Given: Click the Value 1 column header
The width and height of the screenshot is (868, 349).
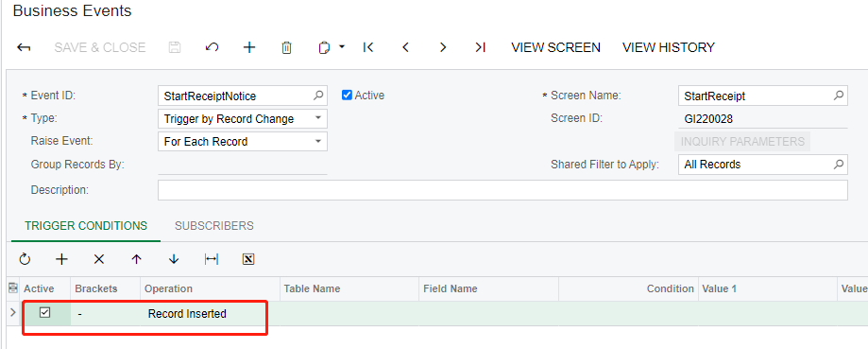Looking at the screenshot, I should [768, 288].
